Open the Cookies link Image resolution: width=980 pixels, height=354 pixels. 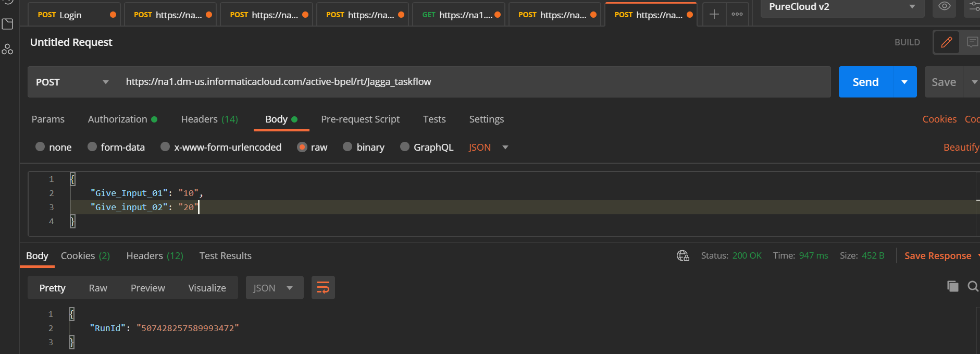[939, 119]
